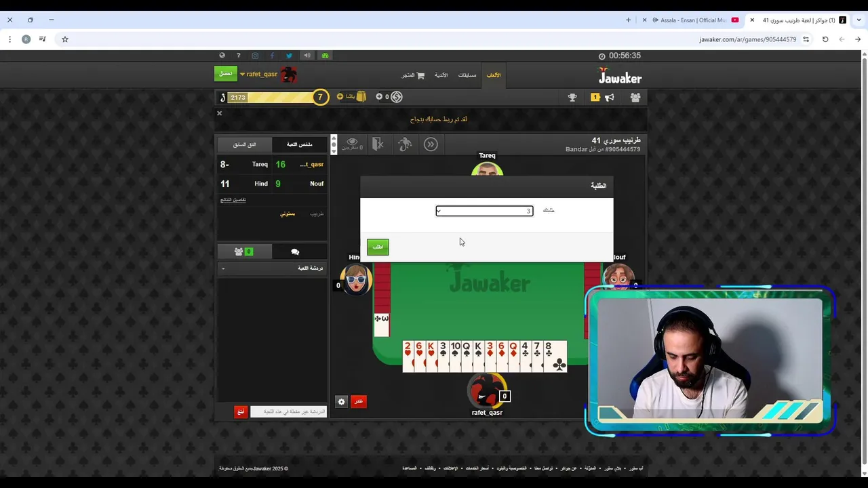Click the leave door icon
The width and height of the screenshot is (868, 488).
tap(378, 144)
